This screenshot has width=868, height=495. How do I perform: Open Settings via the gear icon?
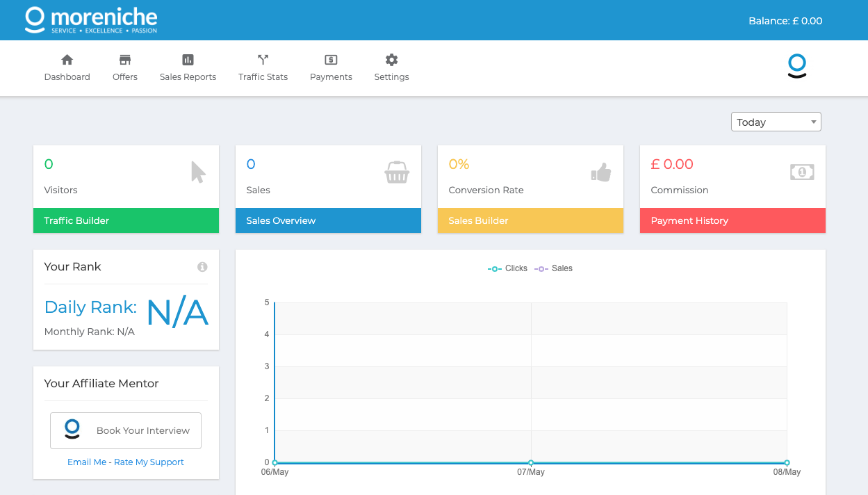point(391,60)
